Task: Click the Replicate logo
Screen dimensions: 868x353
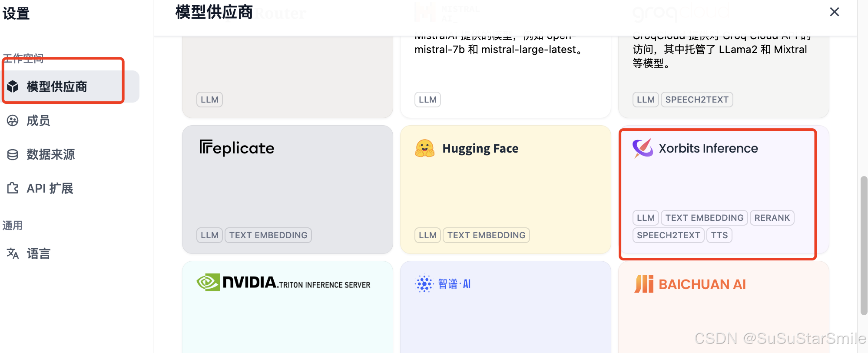Action: pos(237,148)
